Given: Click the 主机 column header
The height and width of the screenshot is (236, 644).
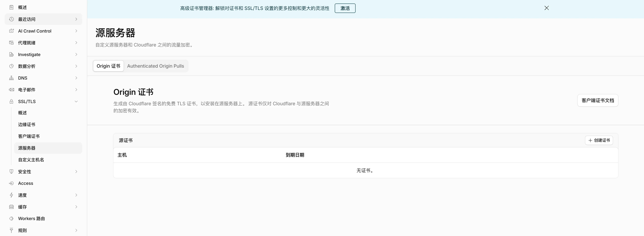Looking at the screenshot, I should click(122, 155).
